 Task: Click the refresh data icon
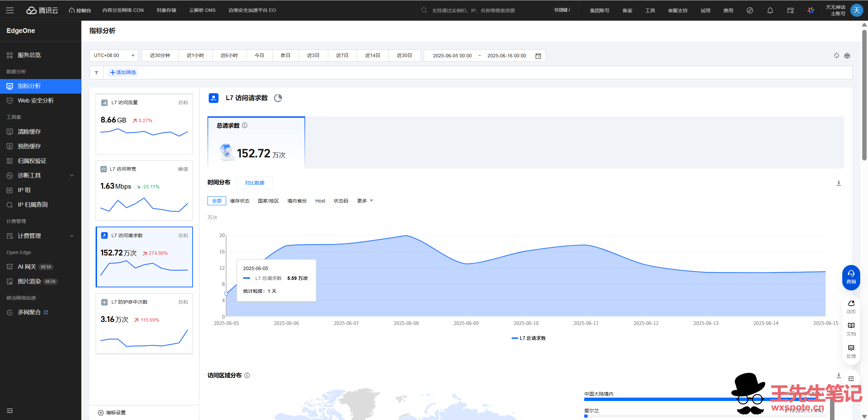pos(836,56)
